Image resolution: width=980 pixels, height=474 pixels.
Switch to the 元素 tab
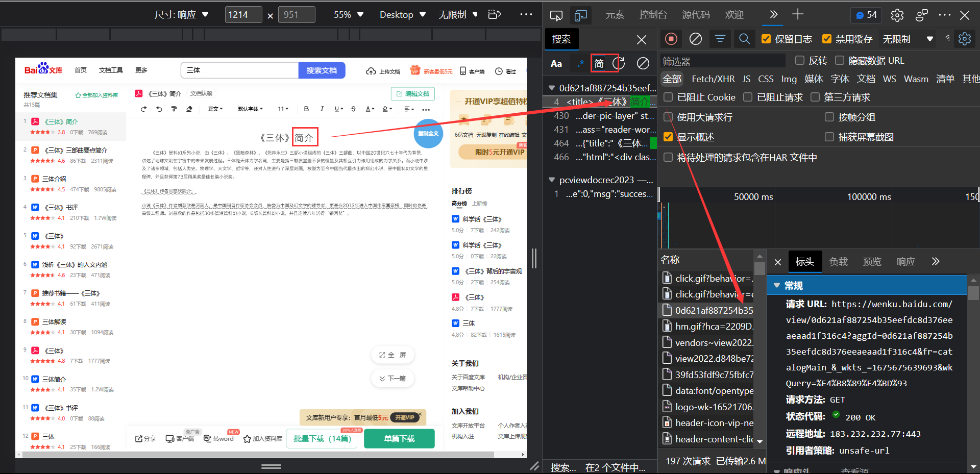[615, 14]
